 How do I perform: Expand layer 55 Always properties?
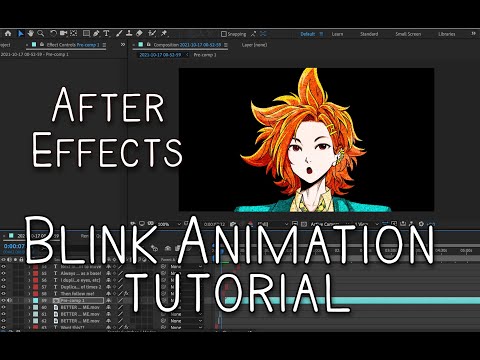(29, 273)
